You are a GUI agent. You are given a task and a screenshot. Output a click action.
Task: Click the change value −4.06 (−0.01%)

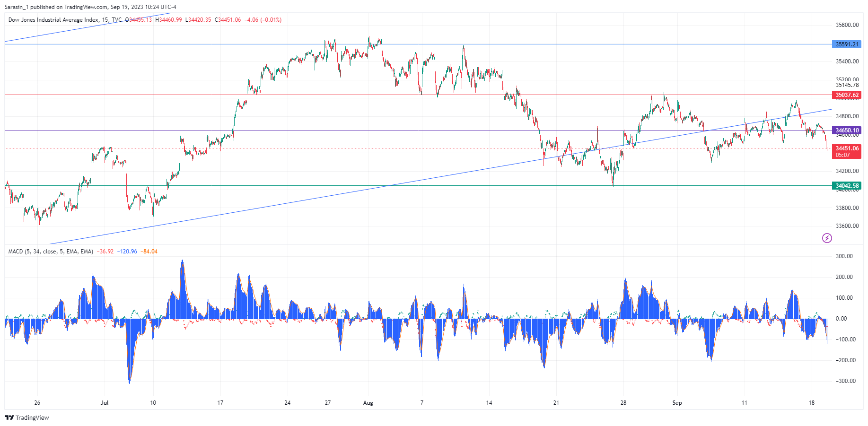click(x=263, y=20)
